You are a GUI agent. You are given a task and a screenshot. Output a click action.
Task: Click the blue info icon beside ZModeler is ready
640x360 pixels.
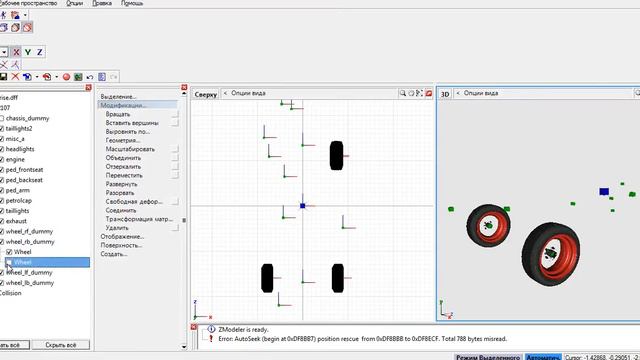pyautogui.click(x=211, y=329)
